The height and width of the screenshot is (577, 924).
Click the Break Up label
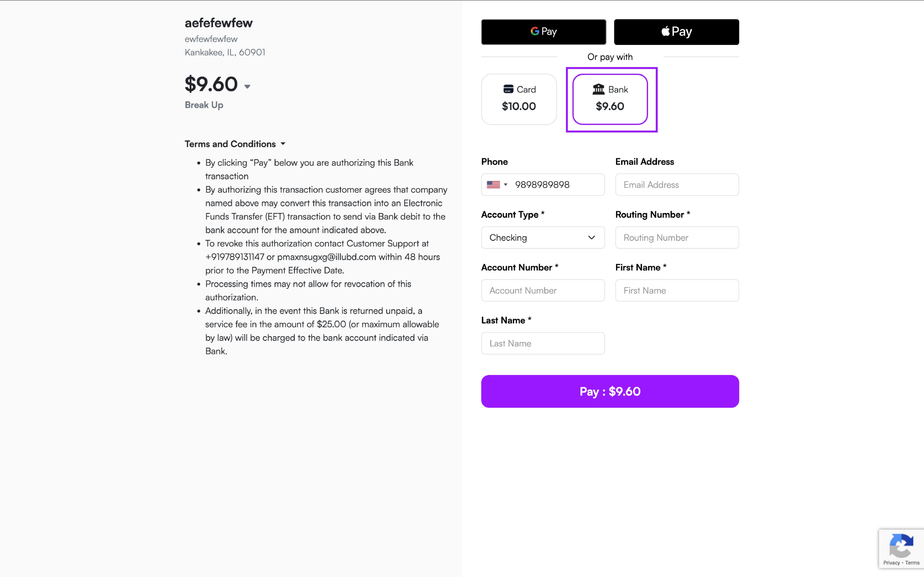(204, 105)
